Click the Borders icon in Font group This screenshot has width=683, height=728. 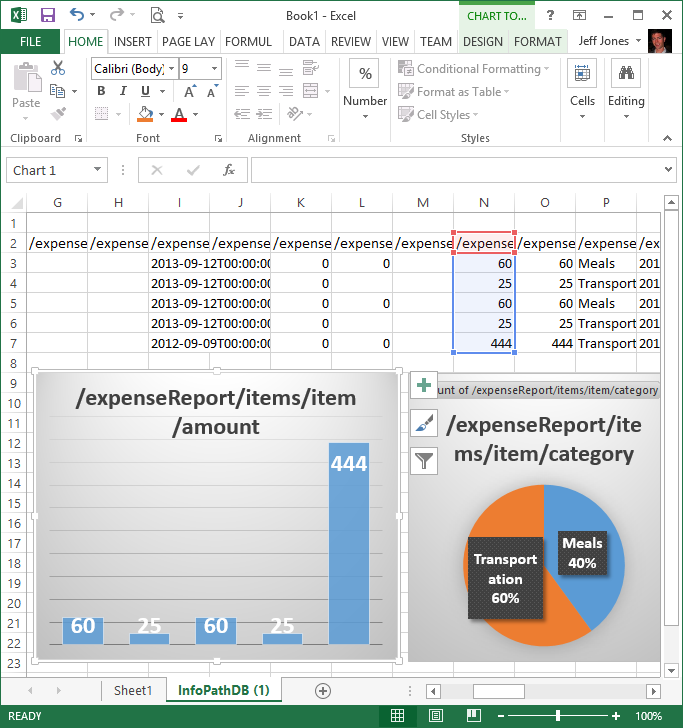(101, 114)
